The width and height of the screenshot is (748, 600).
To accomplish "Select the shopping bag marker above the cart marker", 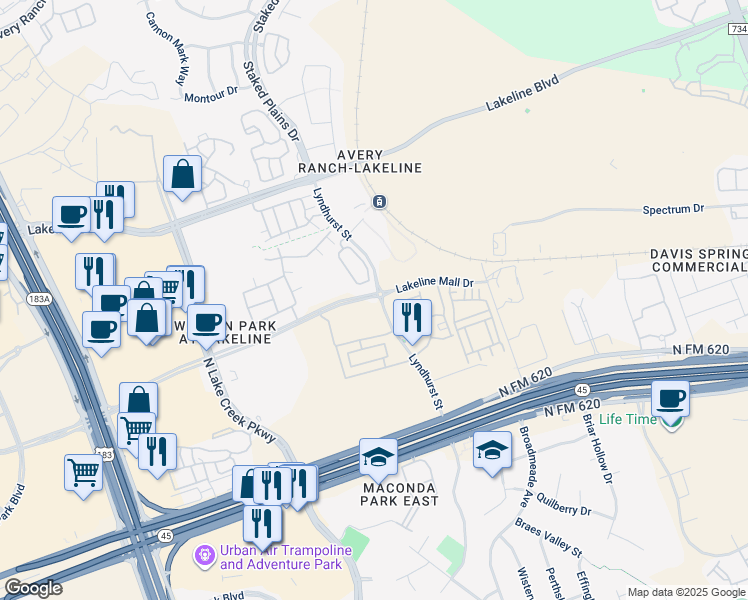I will (x=138, y=401).
